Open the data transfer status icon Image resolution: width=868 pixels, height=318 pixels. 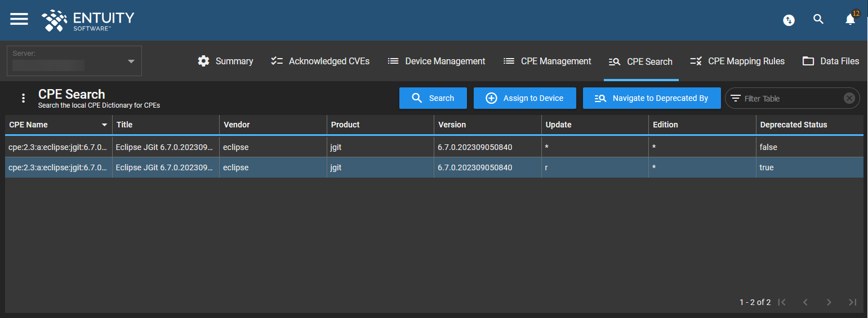click(x=789, y=20)
